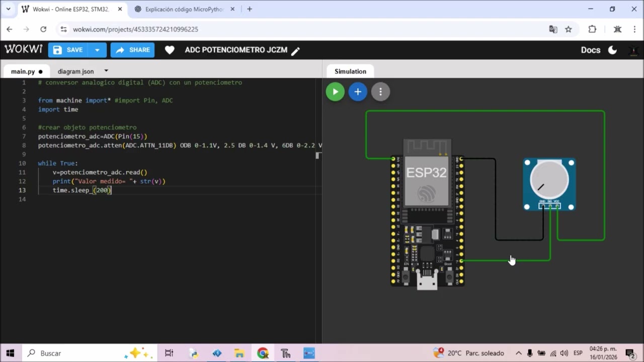Select the Simulation tab
The height and width of the screenshot is (362, 644).
[x=350, y=71]
